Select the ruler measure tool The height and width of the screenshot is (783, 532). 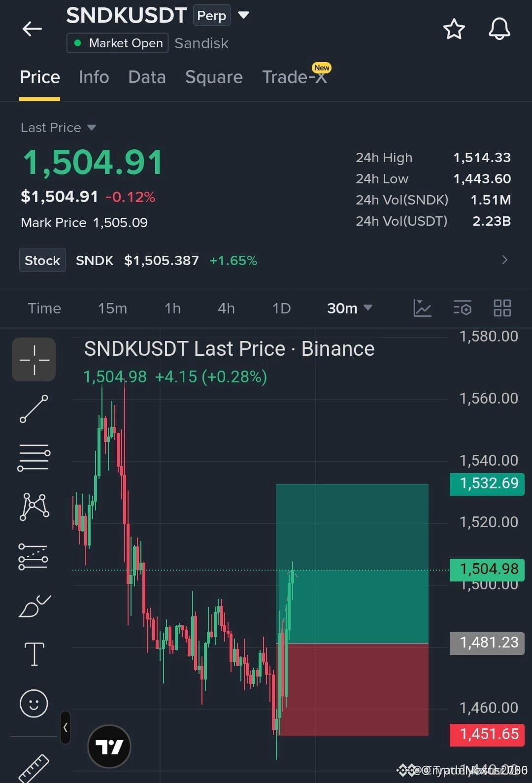(x=34, y=769)
